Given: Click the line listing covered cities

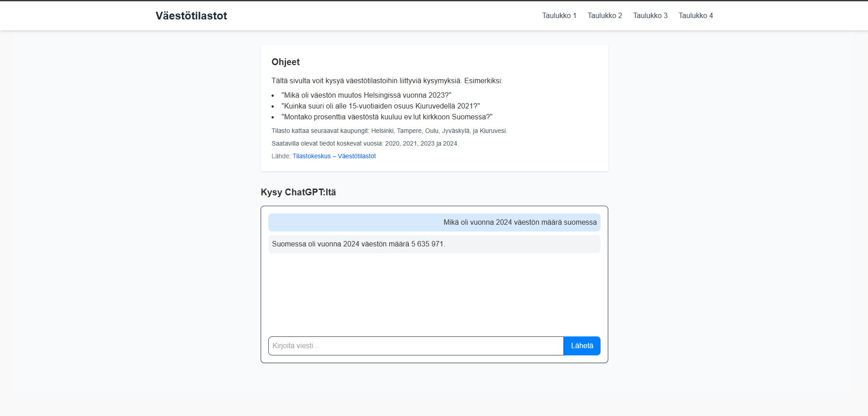Looking at the screenshot, I should (389, 131).
